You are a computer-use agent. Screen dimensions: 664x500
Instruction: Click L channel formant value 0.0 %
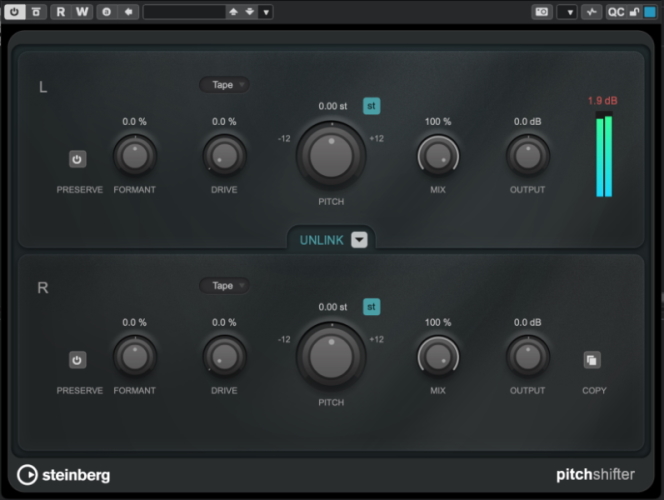[x=134, y=122]
